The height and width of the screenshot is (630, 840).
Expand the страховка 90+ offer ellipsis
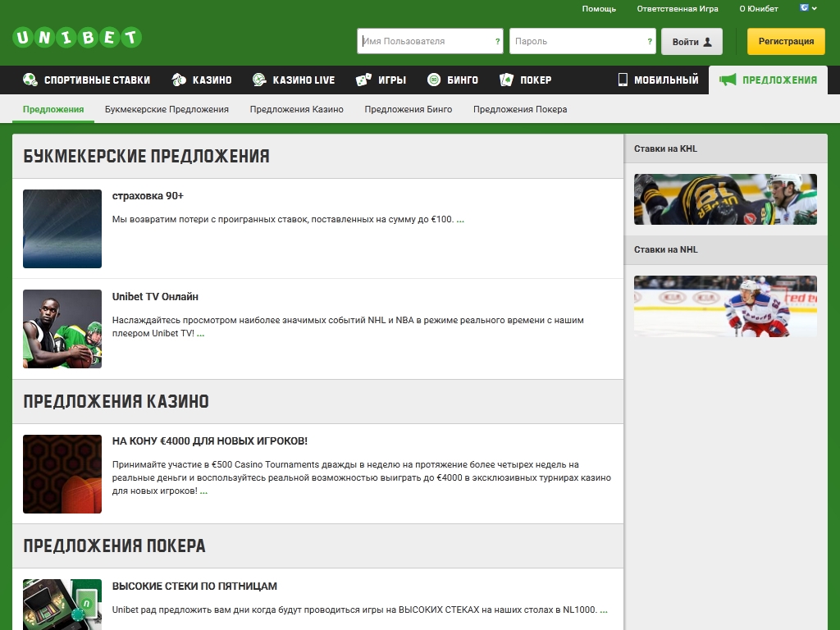(460, 220)
